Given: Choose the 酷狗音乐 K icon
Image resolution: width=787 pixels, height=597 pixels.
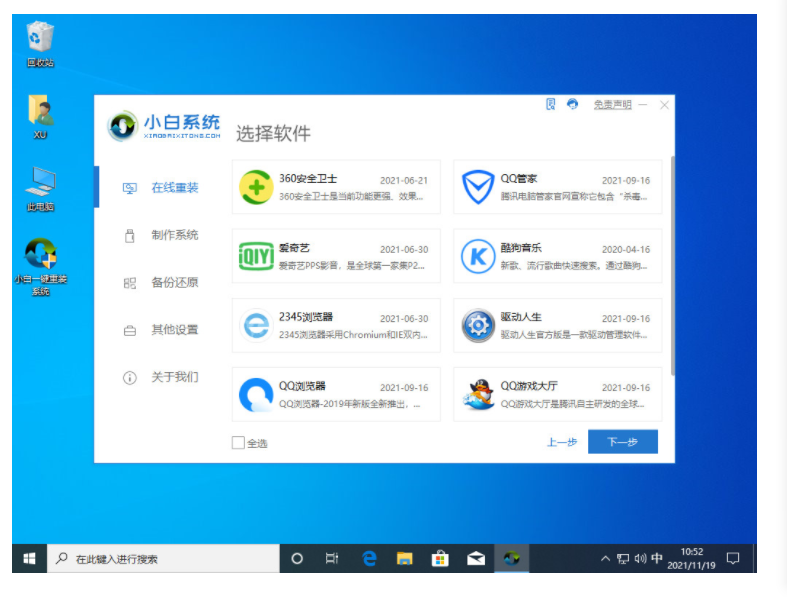Looking at the screenshot, I should click(x=478, y=257).
